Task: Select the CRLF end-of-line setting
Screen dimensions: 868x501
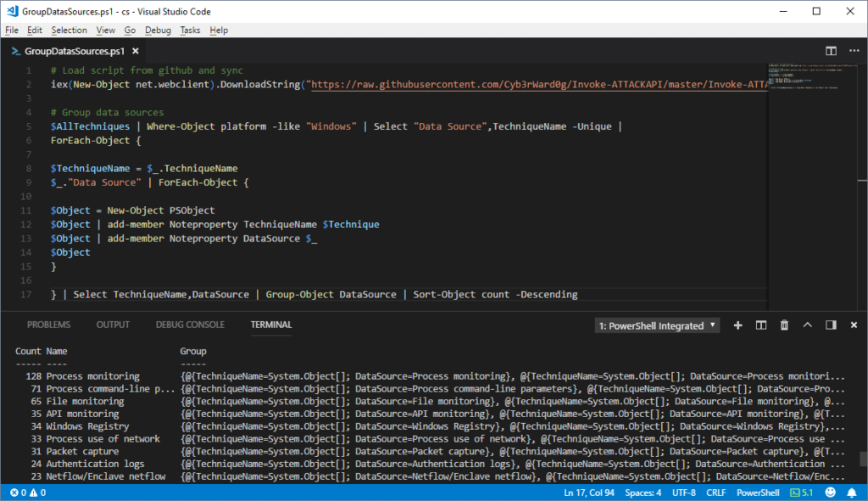Action: (715, 493)
